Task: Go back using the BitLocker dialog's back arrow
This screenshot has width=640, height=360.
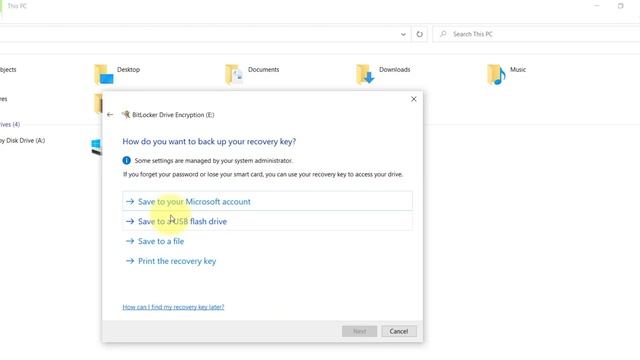Action: pos(110,115)
